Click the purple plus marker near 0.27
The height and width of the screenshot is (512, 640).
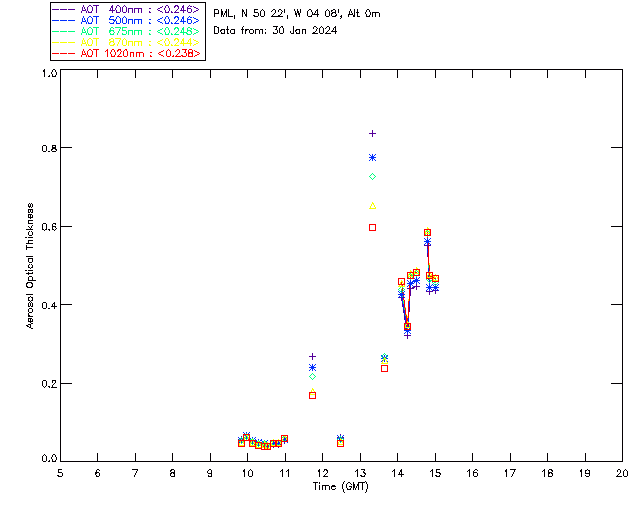(x=312, y=356)
